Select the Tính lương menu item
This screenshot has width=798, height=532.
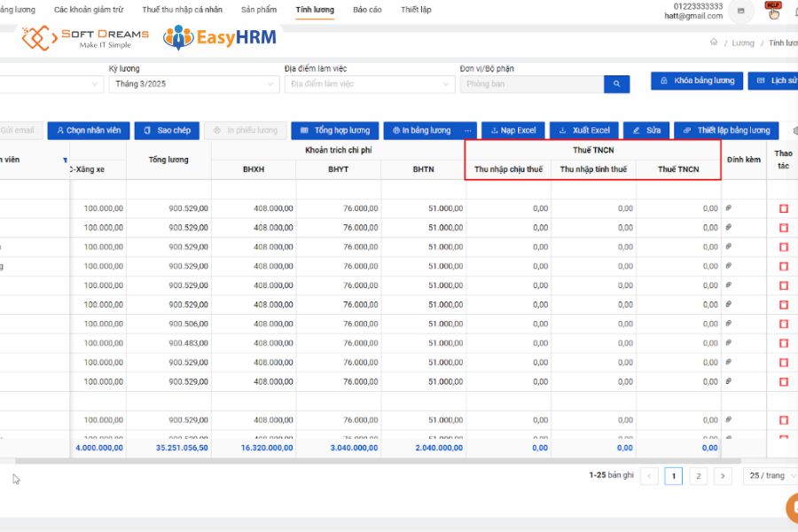pyautogui.click(x=315, y=10)
